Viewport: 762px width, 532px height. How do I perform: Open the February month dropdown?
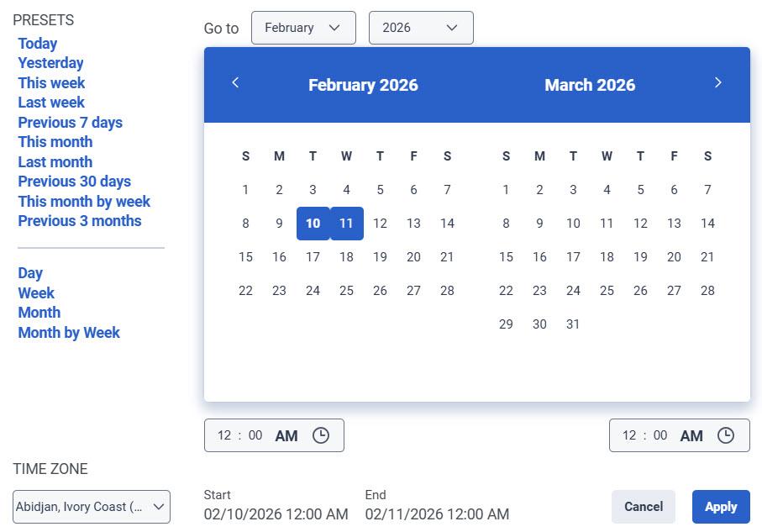pyautogui.click(x=303, y=27)
